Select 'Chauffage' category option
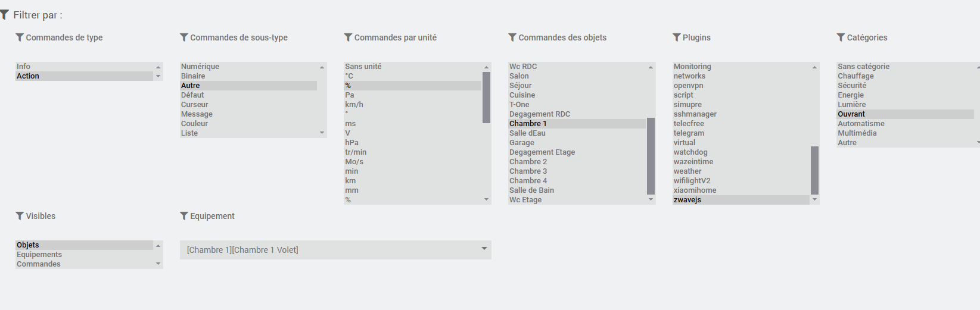Image resolution: width=980 pixels, height=310 pixels. coord(855,76)
